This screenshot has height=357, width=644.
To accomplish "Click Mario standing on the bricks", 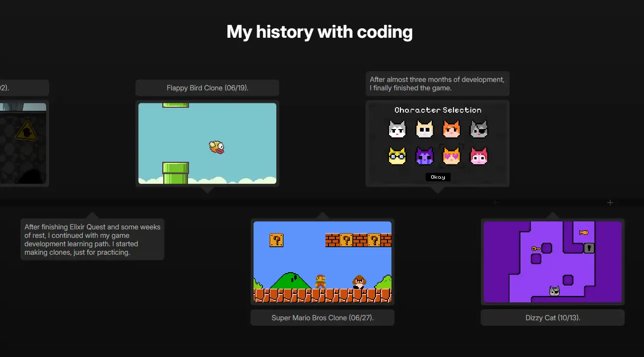I will coord(321,281).
